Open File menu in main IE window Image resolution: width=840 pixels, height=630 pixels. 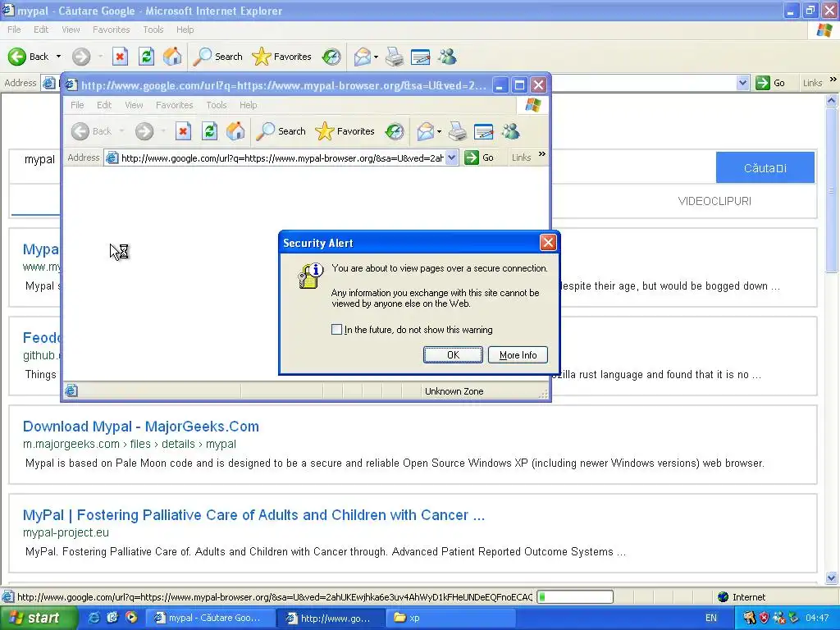click(x=14, y=30)
